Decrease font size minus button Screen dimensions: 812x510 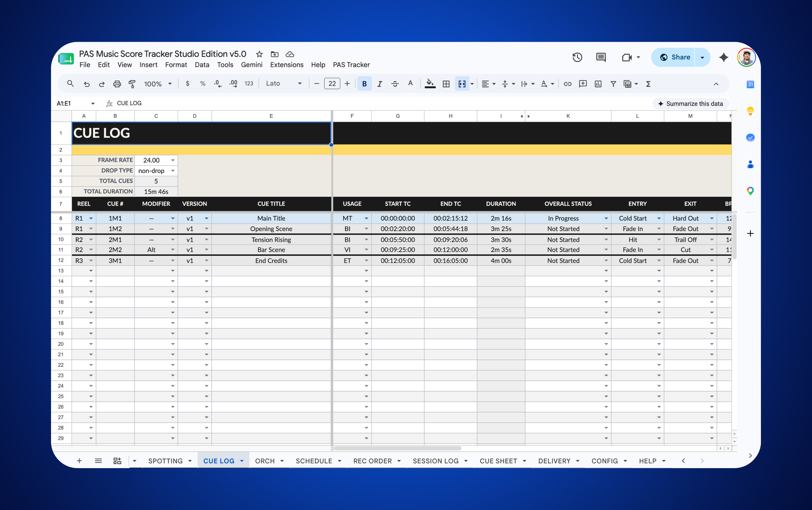[x=316, y=84]
